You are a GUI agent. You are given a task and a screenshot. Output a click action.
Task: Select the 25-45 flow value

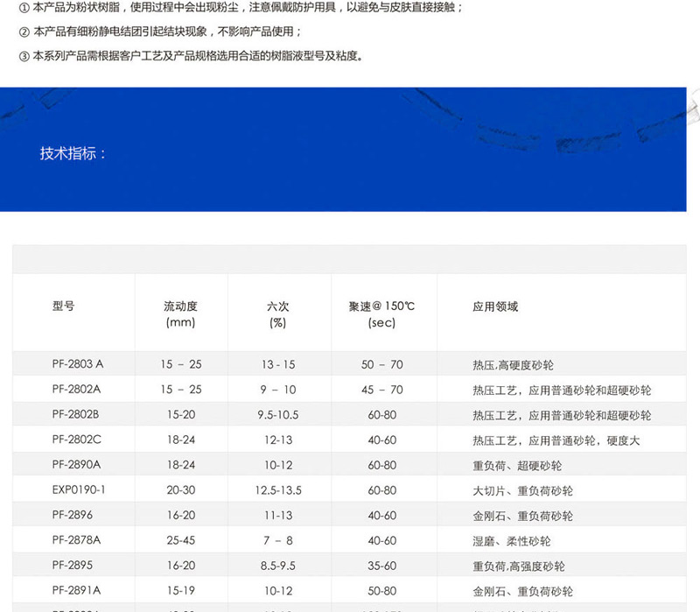[181, 541]
